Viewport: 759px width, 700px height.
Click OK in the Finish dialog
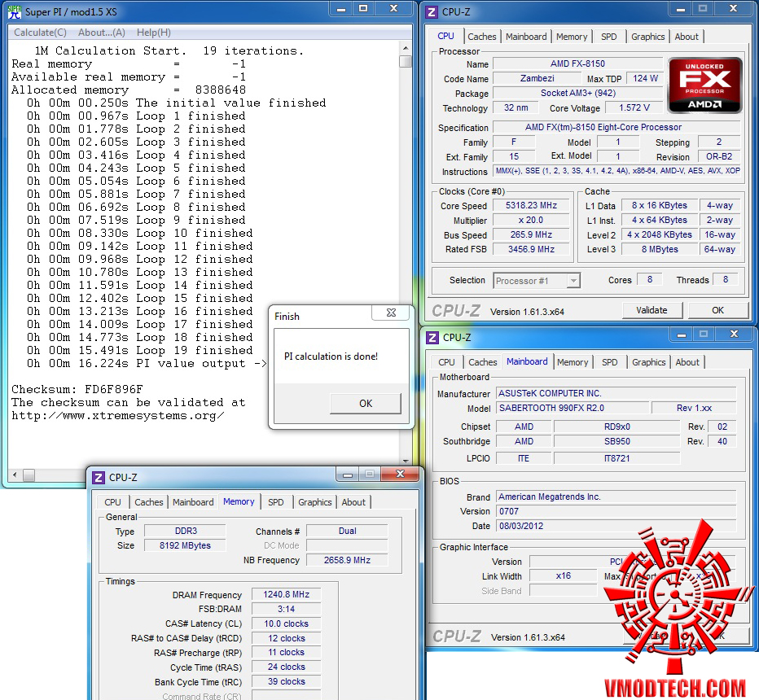(x=366, y=404)
